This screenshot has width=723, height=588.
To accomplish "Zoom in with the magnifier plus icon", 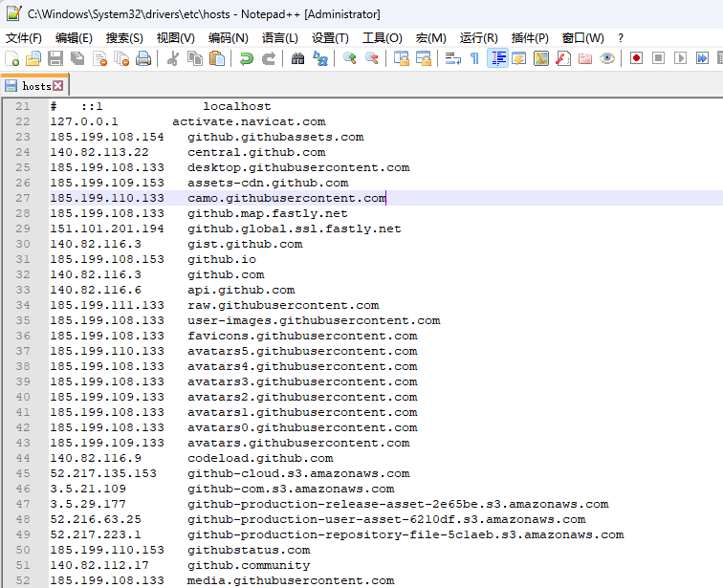I will tap(349, 58).
